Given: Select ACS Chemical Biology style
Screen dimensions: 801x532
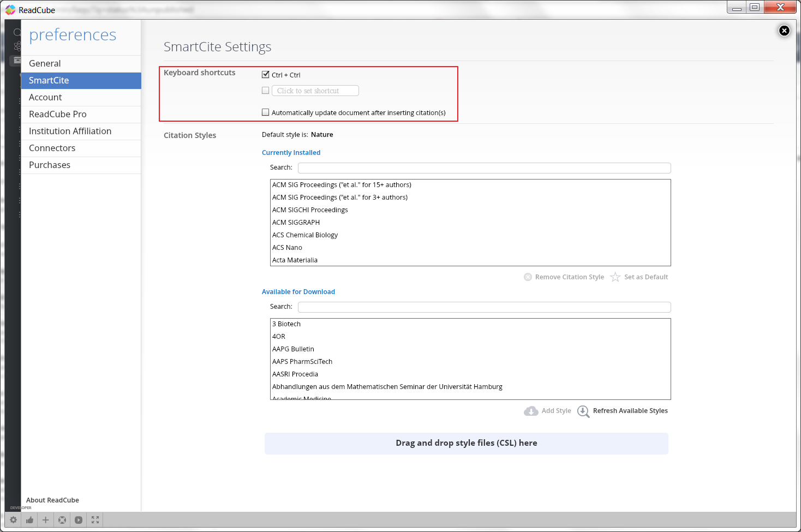Looking at the screenshot, I should coord(470,235).
